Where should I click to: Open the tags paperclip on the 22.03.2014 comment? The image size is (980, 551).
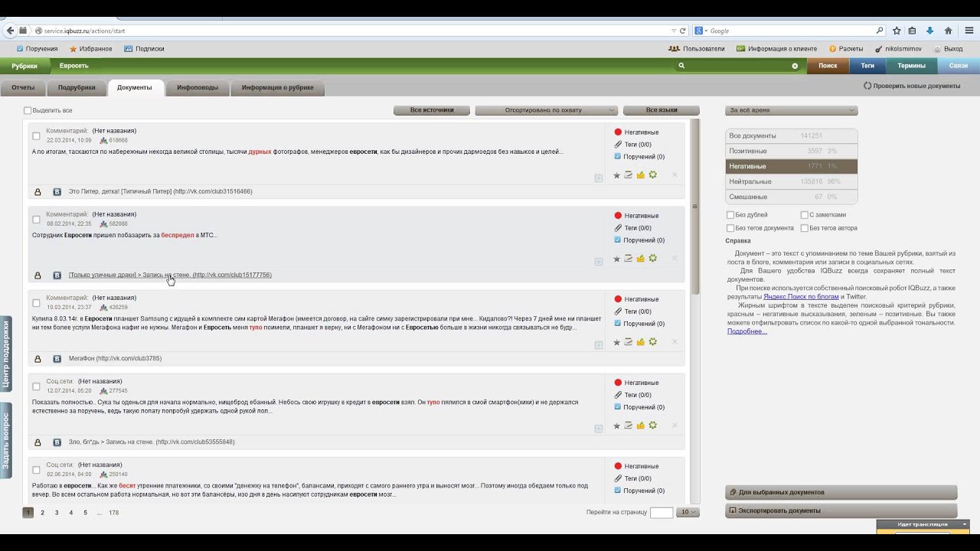coord(618,145)
